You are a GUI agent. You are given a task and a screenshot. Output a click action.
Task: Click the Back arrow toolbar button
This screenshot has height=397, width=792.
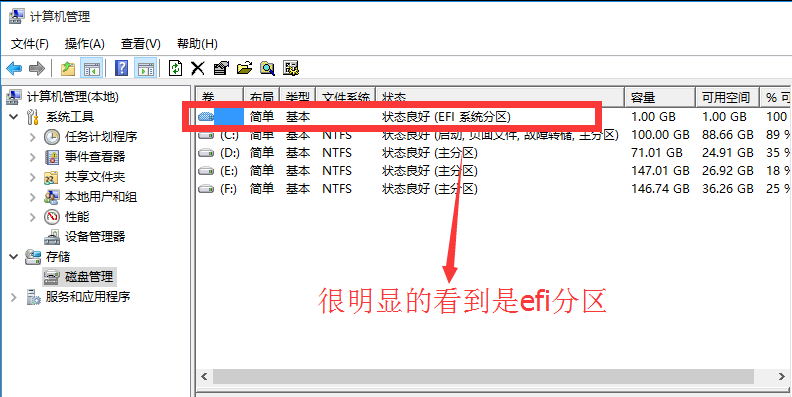(14, 68)
